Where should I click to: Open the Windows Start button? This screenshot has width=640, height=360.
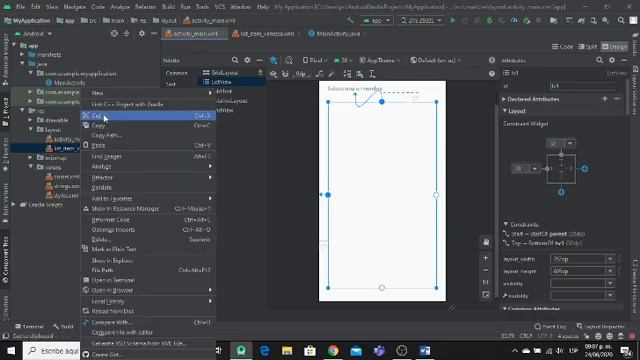(11, 351)
